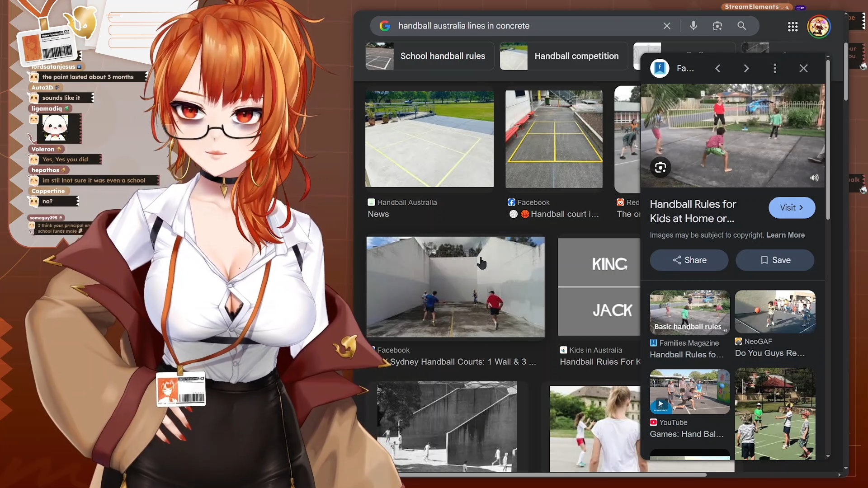The height and width of the screenshot is (488, 868).
Task: Save the image with the Save button
Action: [775, 260]
